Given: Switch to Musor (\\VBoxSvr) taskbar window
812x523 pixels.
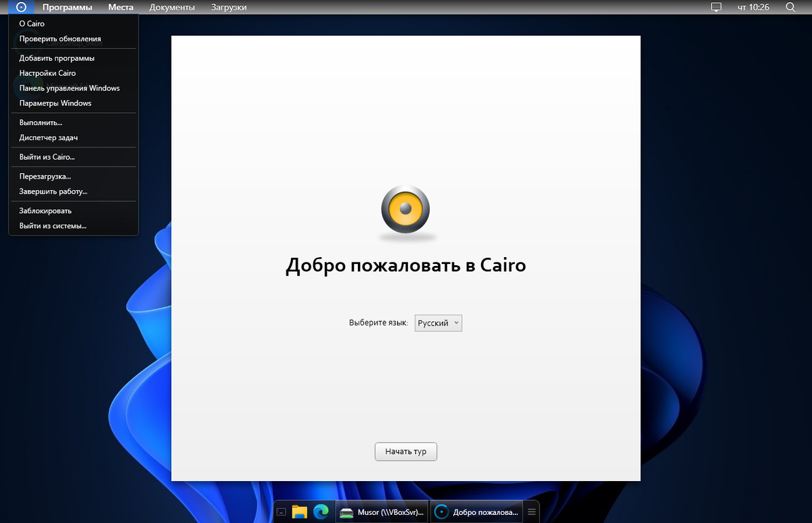Looking at the screenshot, I should click(x=383, y=511).
